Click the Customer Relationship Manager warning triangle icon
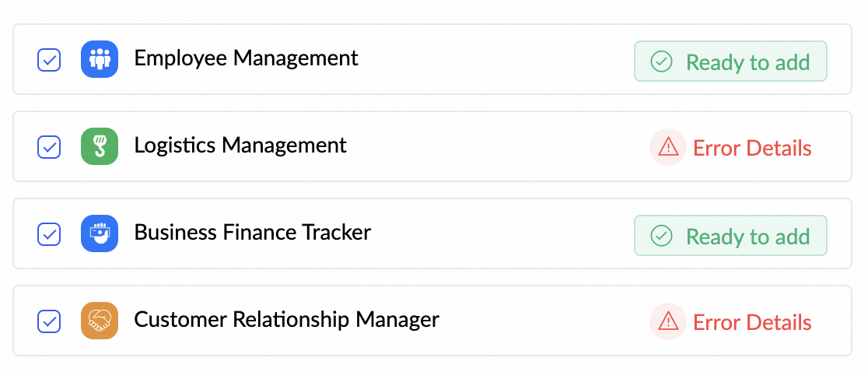Viewport: 868px width, 372px height. click(x=668, y=321)
